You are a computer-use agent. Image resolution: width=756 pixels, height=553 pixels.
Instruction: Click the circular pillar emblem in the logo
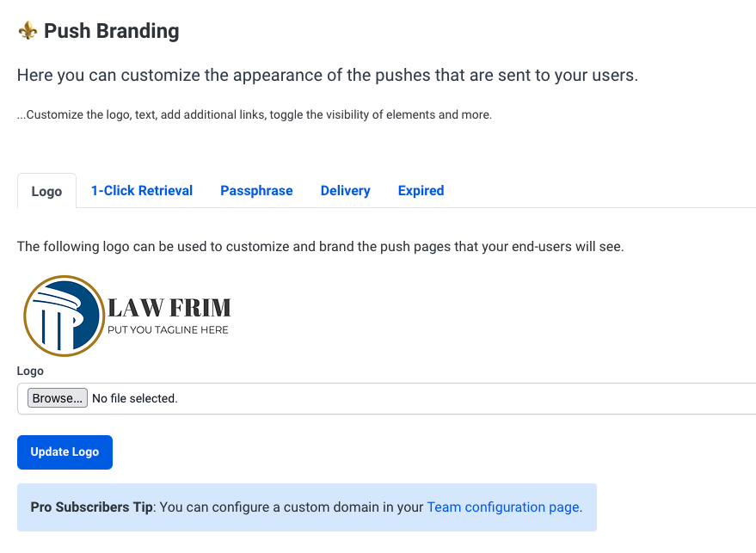[65, 316]
